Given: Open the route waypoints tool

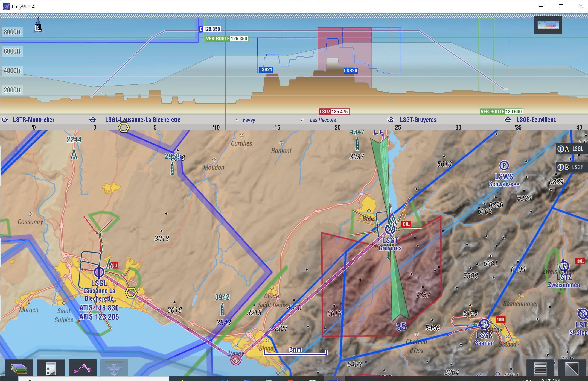Looking at the screenshot, I should (83, 368).
